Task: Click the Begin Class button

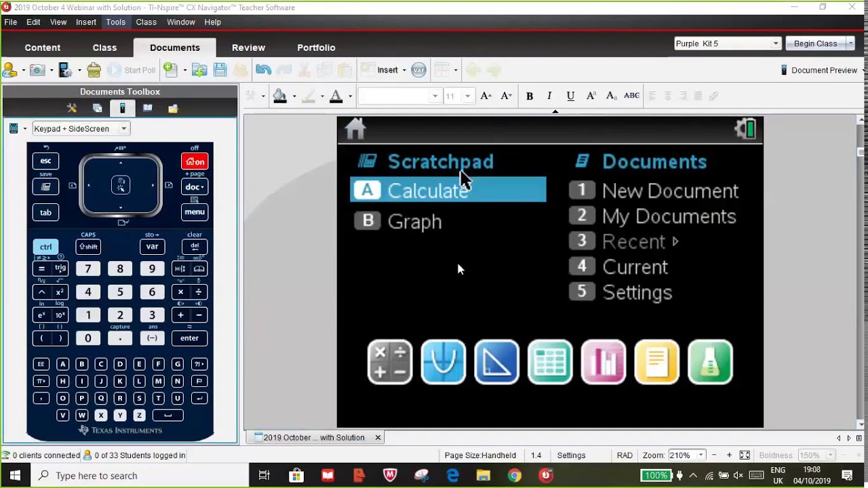Action: tap(815, 43)
